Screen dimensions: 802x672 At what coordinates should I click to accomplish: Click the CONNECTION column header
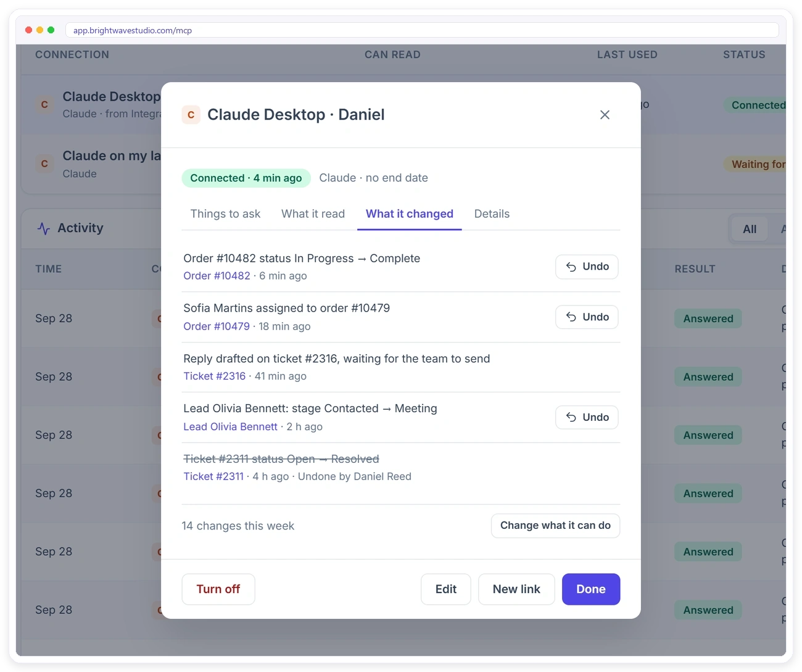[72, 55]
